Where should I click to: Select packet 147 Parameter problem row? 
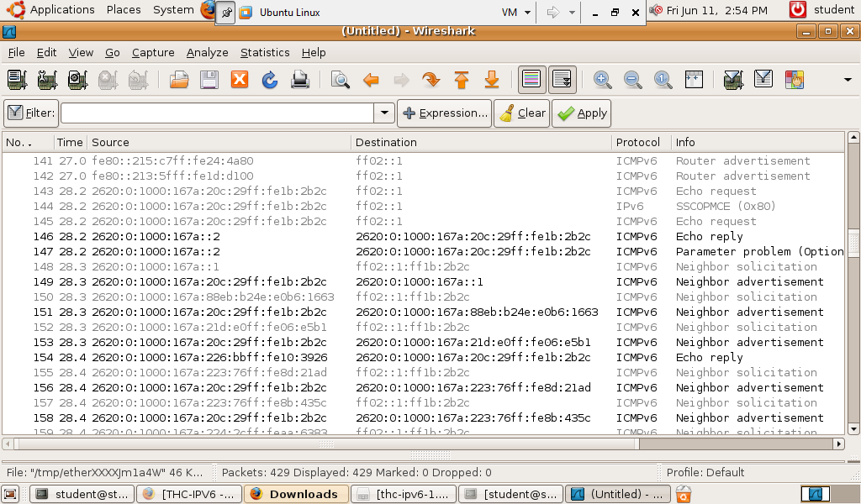[424, 252]
